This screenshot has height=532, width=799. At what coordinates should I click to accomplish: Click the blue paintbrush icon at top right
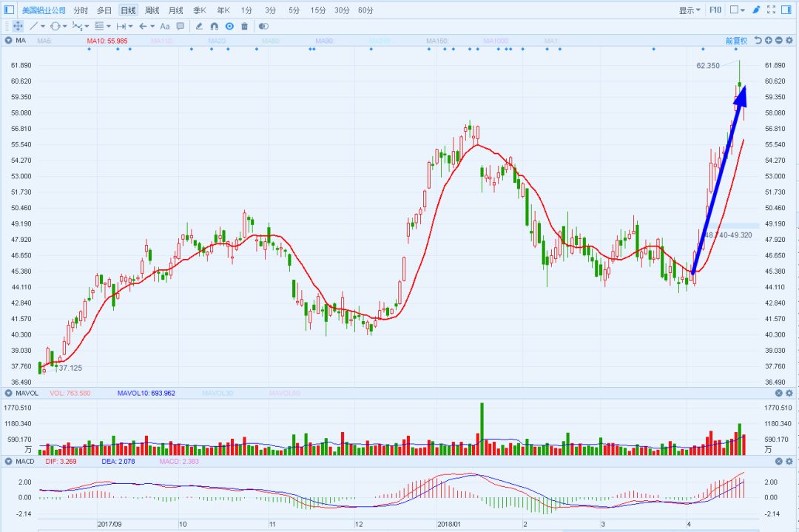pyautogui.click(x=757, y=10)
